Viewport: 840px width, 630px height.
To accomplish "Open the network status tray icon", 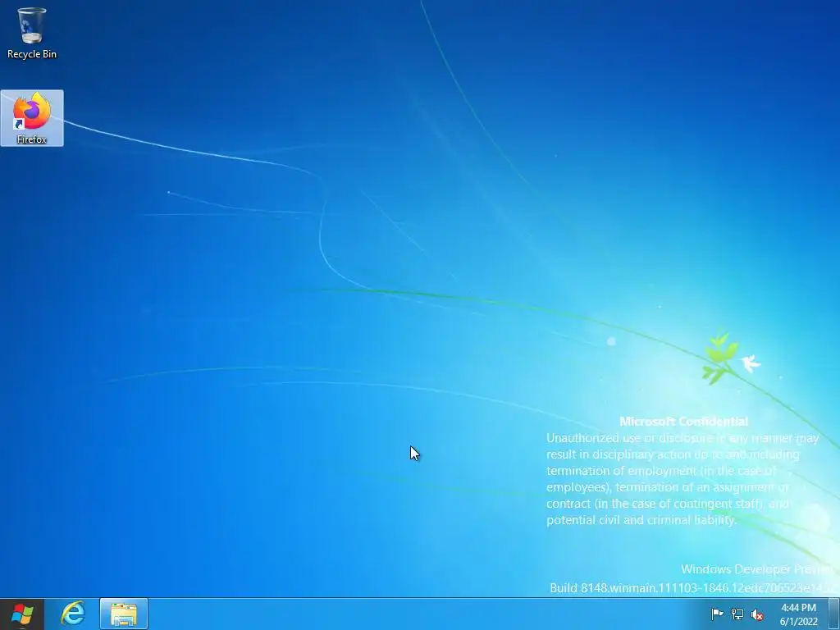I will (x=737, y=614).
